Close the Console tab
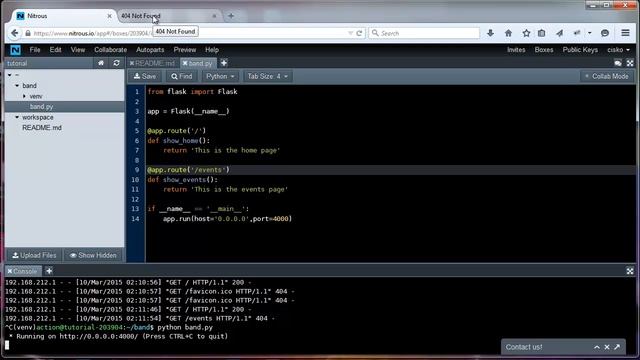Image resolution: width=640 pixels, height=360 pixels. [x=10, y=271]
